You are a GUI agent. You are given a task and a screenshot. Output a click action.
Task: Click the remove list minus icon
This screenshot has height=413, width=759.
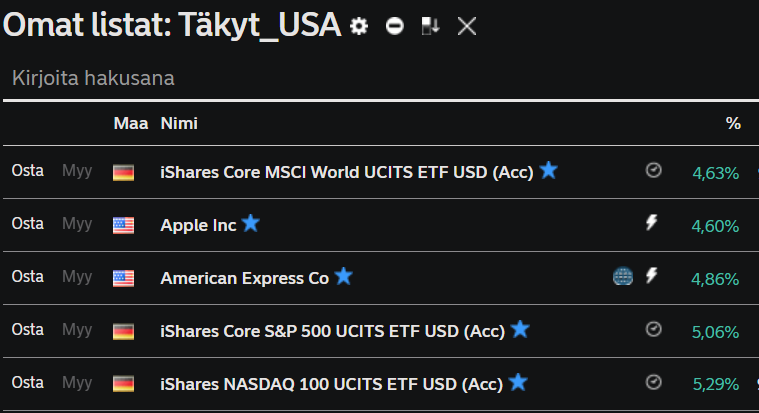coord(395,26)
